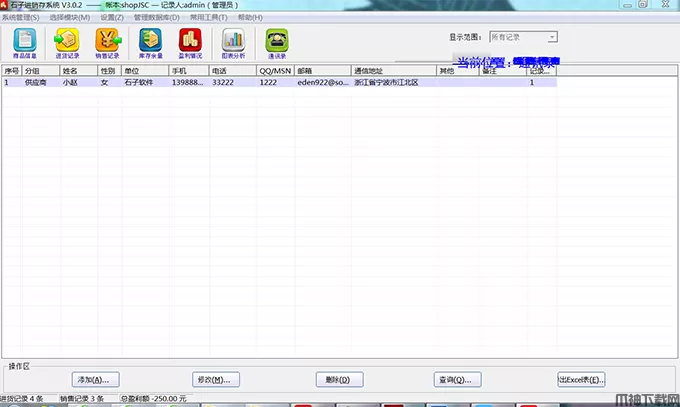
Task: Open the 选择模块(M) menu
Action: tap(70, 17)
